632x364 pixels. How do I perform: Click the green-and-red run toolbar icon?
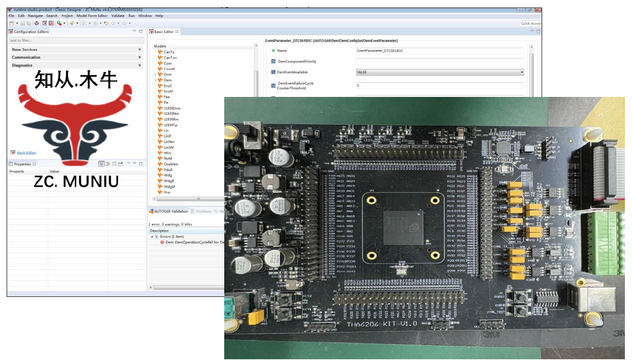[x=59, y=23]
